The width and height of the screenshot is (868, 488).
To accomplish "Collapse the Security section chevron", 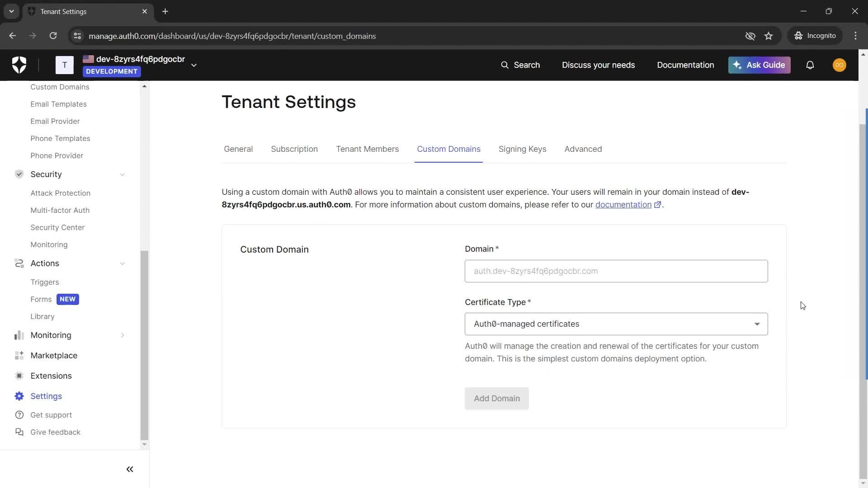I will click(x=122, y=174).
